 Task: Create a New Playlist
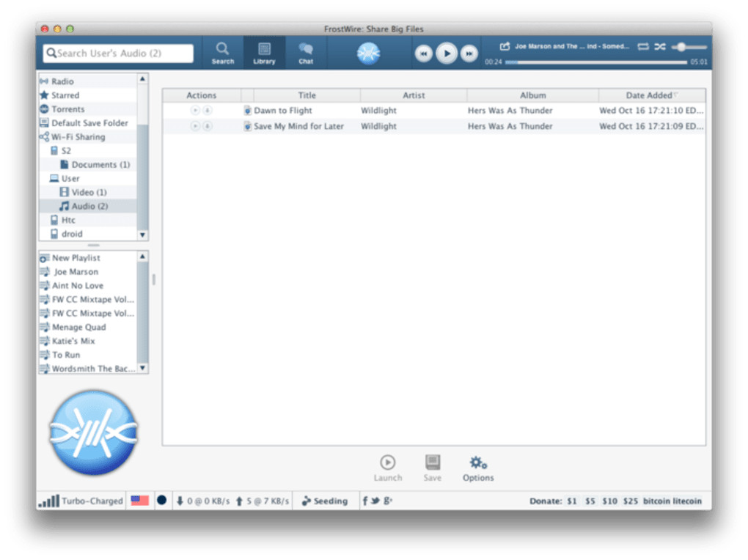point(88,257)
